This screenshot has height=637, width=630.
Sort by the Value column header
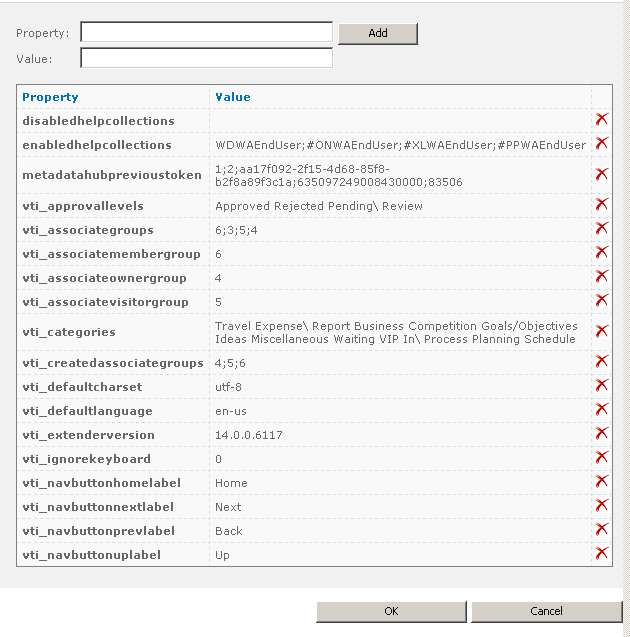[233, 97]
